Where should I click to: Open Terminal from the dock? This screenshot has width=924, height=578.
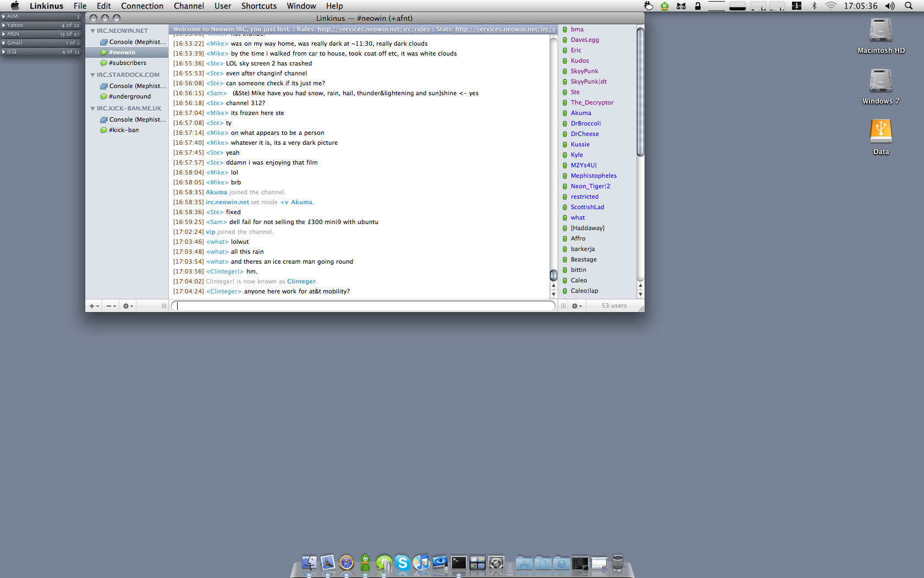[x=459, y=563]
